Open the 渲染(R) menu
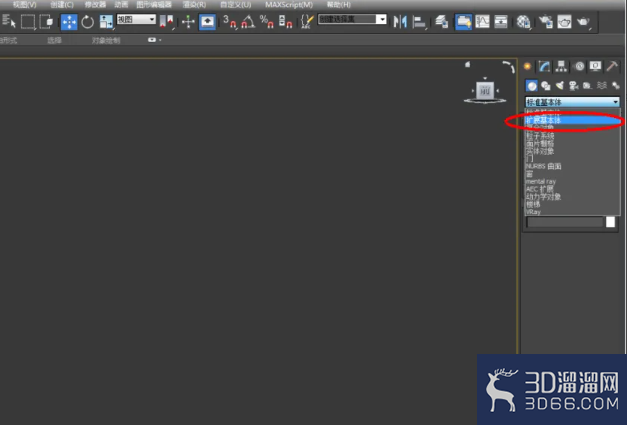This screenshot has height=425, width=627. (194, 5)
